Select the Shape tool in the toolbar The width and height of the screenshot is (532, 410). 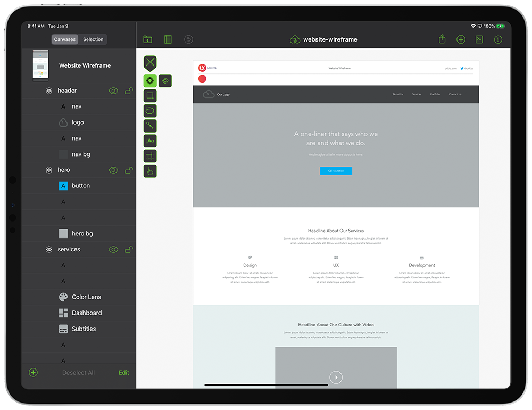(149, 95)
